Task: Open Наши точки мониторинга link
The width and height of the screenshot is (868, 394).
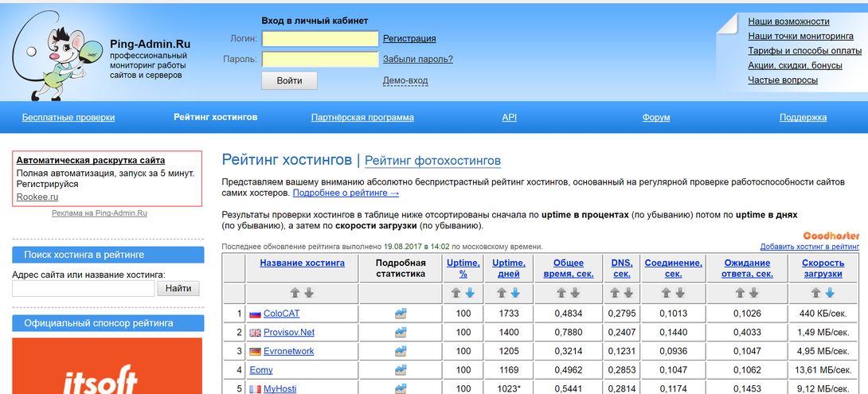Action: point(801,36)
